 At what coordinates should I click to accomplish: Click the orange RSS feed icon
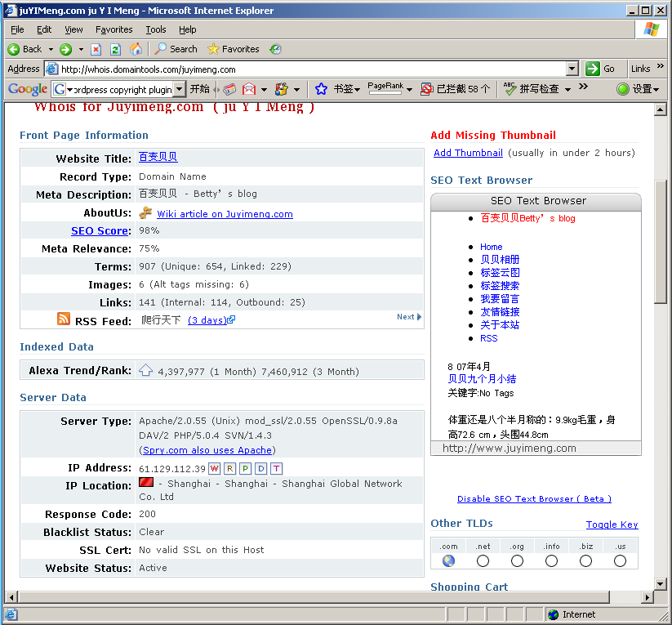coord(64,319)
